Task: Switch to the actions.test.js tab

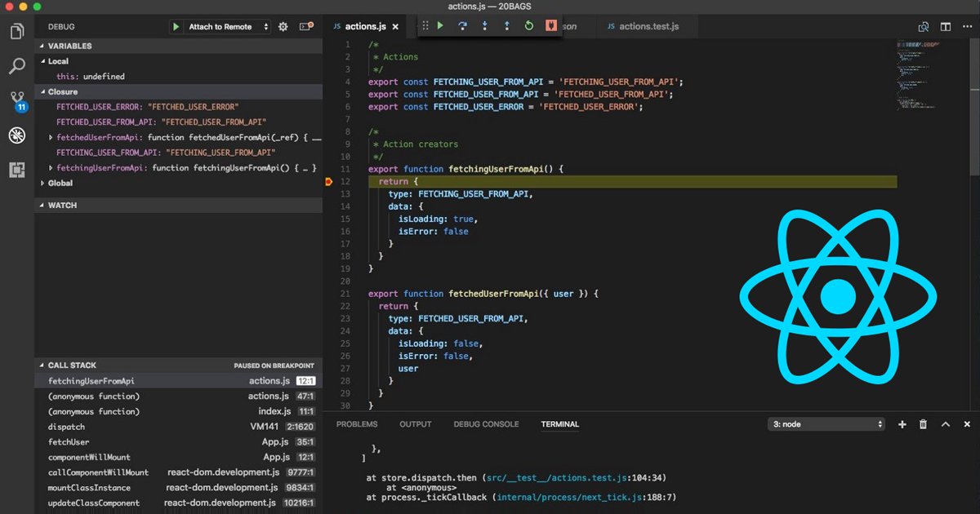Action: point(649,26)
